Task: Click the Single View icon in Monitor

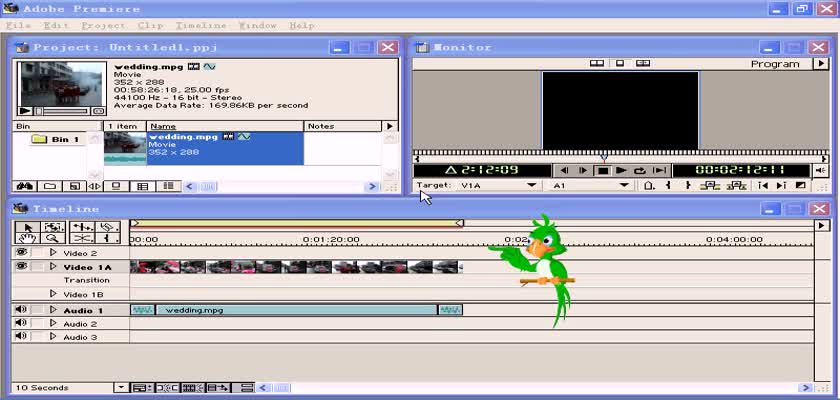Action: point(620,63)
